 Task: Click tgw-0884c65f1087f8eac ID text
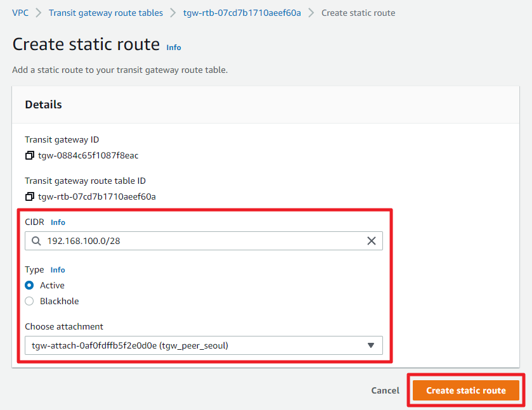88,155
